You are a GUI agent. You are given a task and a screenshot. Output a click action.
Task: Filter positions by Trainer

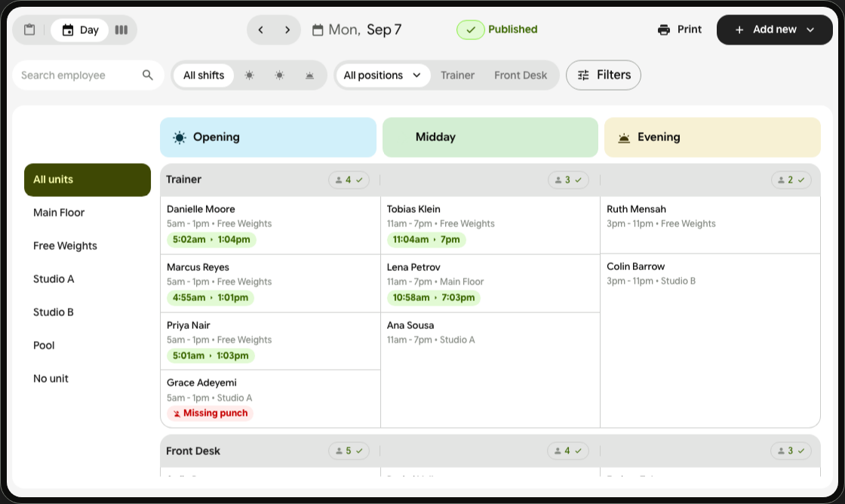point(457,75)
